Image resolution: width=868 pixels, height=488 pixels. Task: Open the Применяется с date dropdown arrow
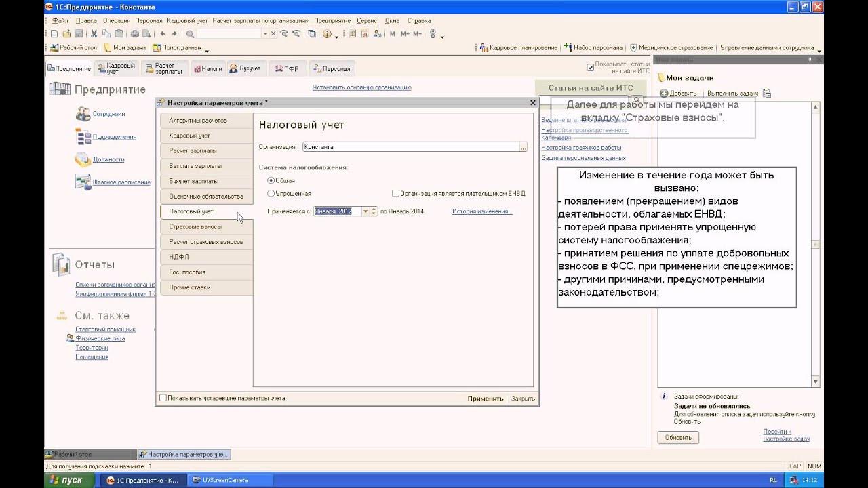click(x=366, y=211)
